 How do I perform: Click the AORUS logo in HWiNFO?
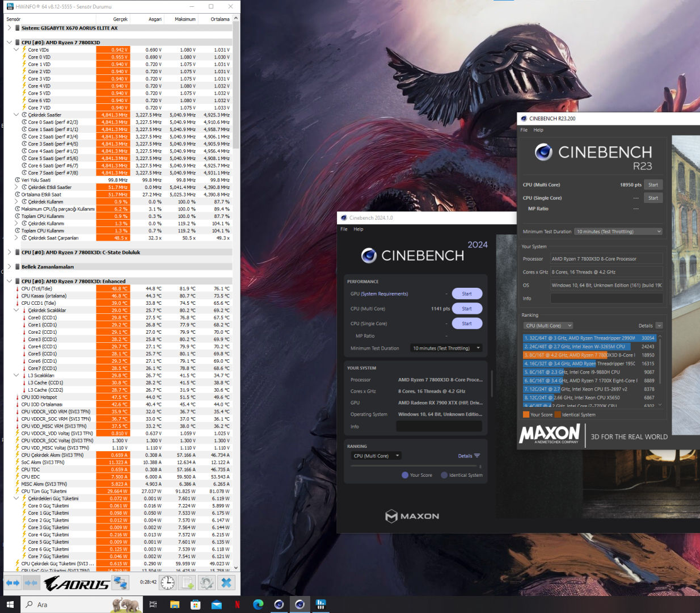coord(77,583)
